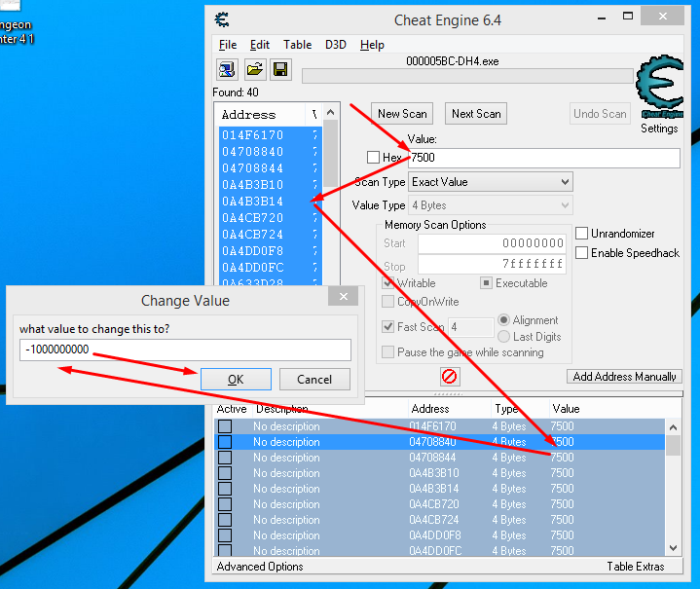Viewport: 700px width, 589px height.
Task: Click the red clear-list circle icon
Action: click(x=449, y=377)
